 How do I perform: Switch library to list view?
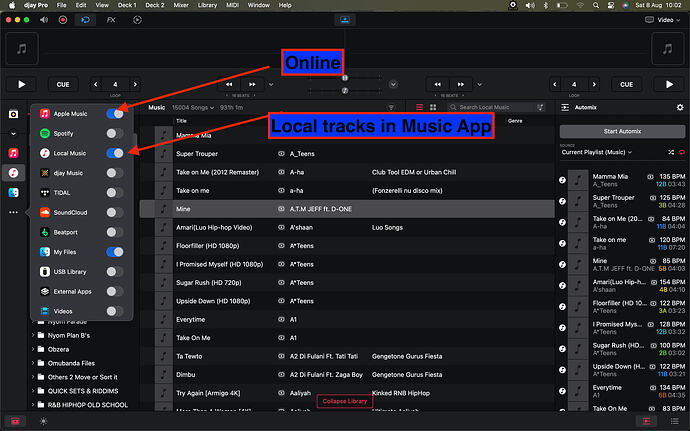tap(419, 107)
